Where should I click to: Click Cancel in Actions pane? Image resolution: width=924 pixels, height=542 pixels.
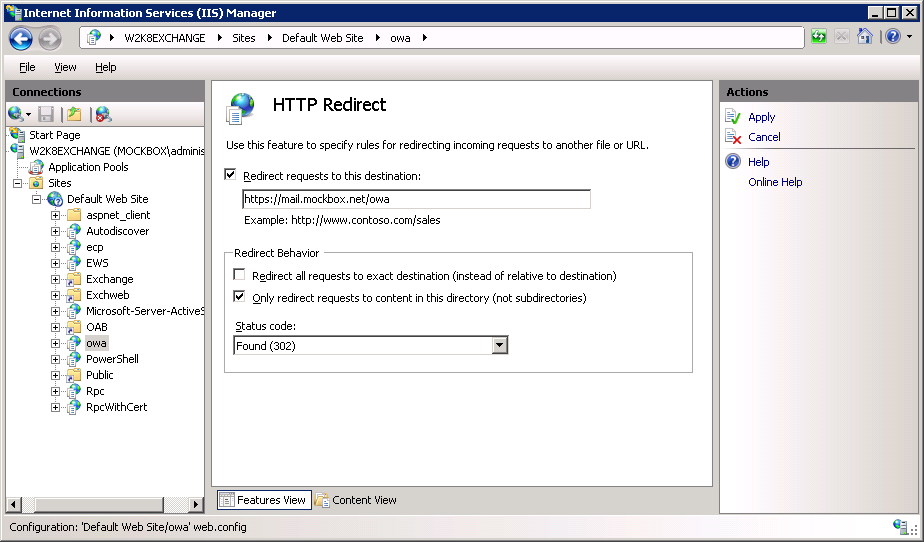pyautogui.click(x=764, y=137)
